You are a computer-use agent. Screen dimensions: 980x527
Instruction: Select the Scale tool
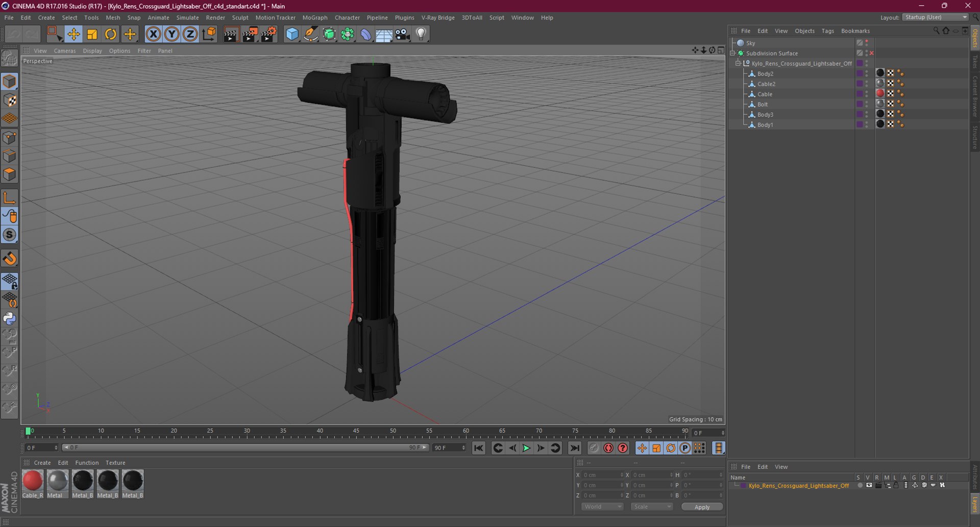pos(92,34)
